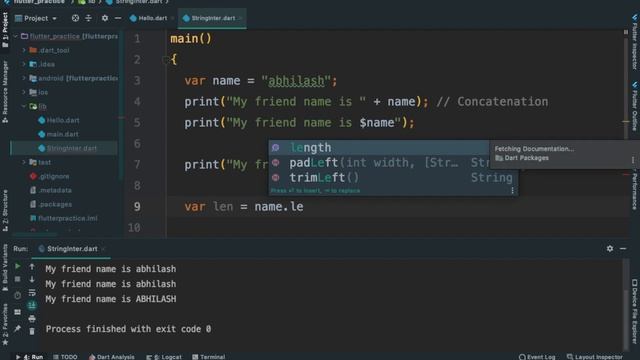This screenshot has width=640, height=360.
Task: Hide the Project panel with minus icon
Action: tap(118, 18)
